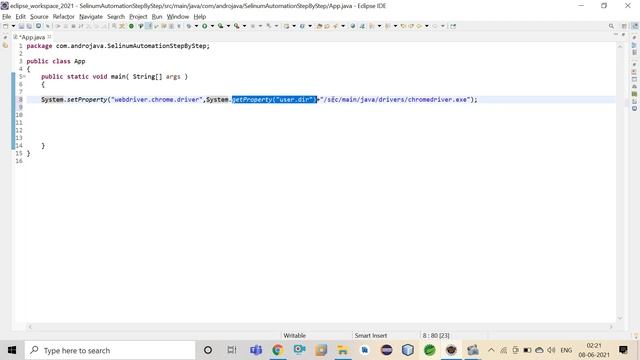
Task: Open Google Chrome from the taskbar
Action: click(x=278, y=350)
